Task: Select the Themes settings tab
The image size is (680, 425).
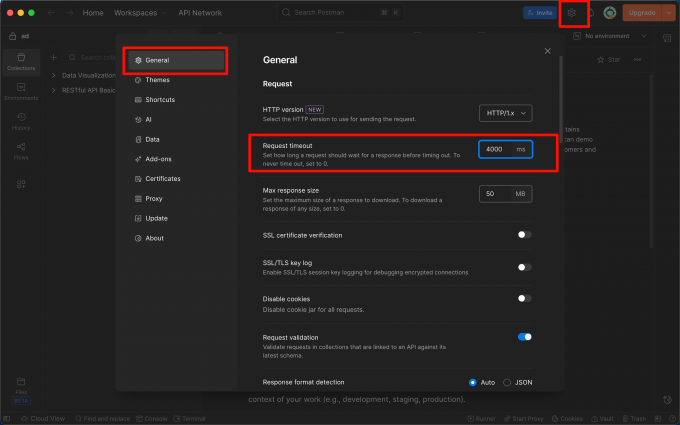Action: click(x=176, y=80)
